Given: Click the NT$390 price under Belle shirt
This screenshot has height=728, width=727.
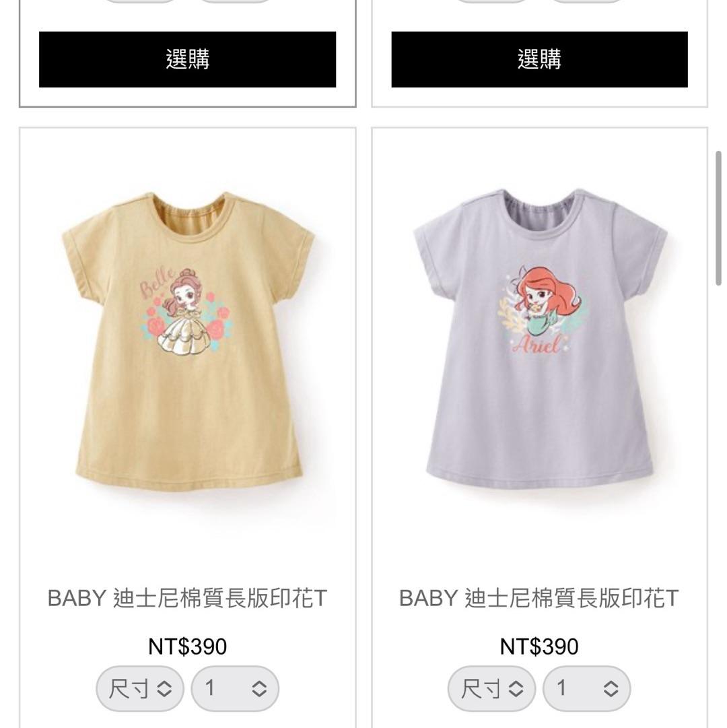Looking at the screenshot, I should 187,647.
